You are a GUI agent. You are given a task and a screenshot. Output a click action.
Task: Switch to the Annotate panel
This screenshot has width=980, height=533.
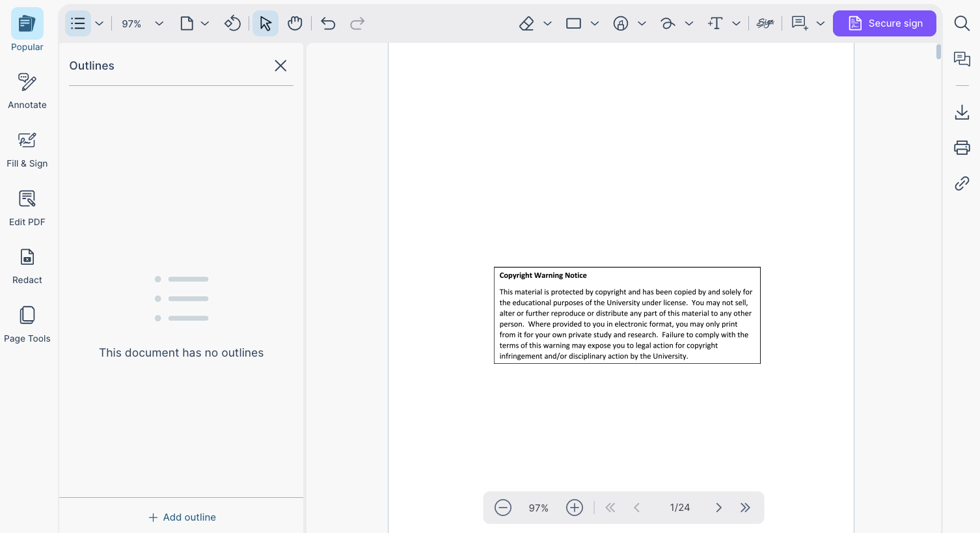click(x=27, y=91)
